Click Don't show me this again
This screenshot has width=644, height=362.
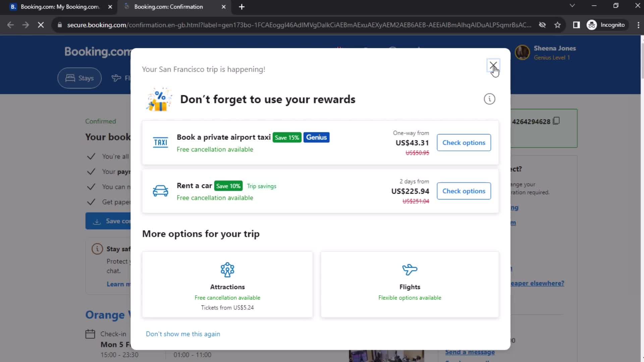tap(183, 334)
